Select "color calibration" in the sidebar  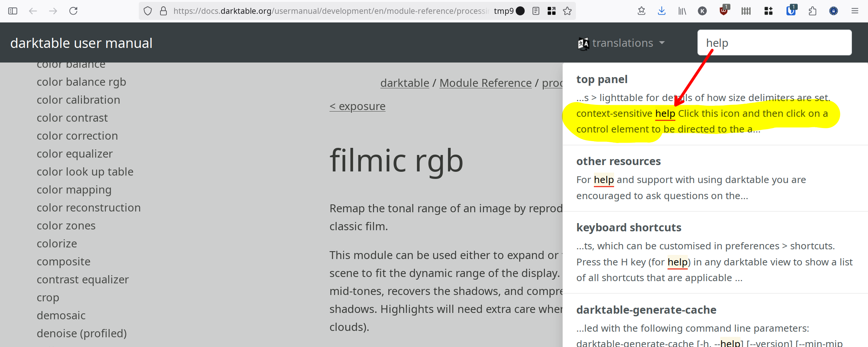click(x=78, y=100)
